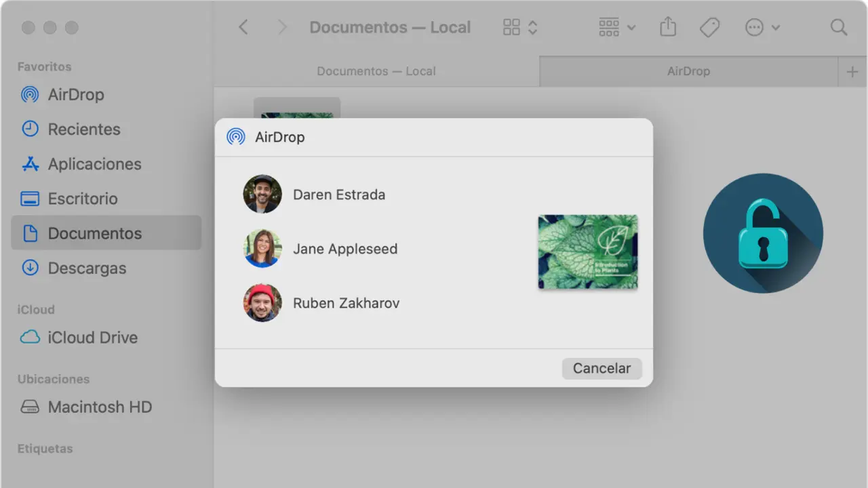Switch to the AirDrop tab
The height and width of the screenshot is (488, 868).
point(688,71)
